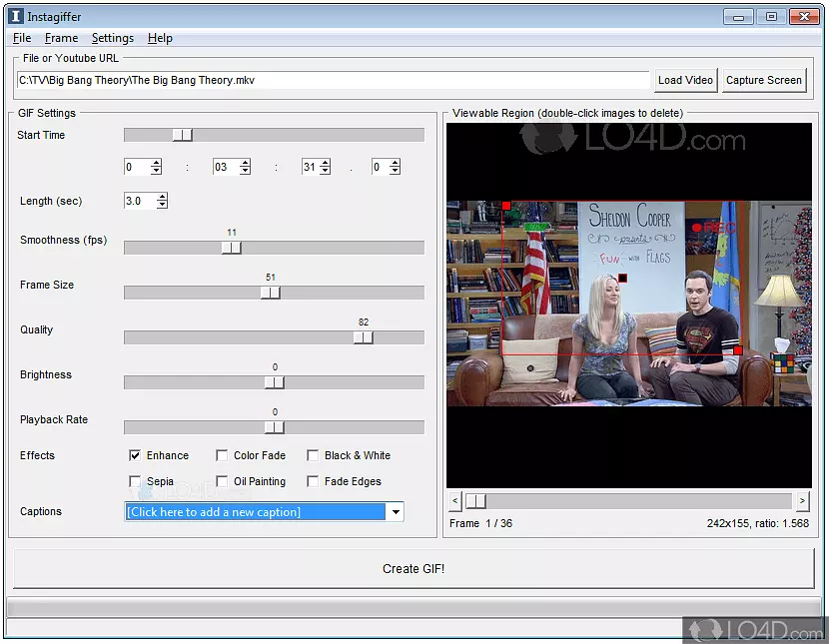This screenshot has width=829, height=644.
Task: Expand the Captions dropdown arrow
Action: 396,512
